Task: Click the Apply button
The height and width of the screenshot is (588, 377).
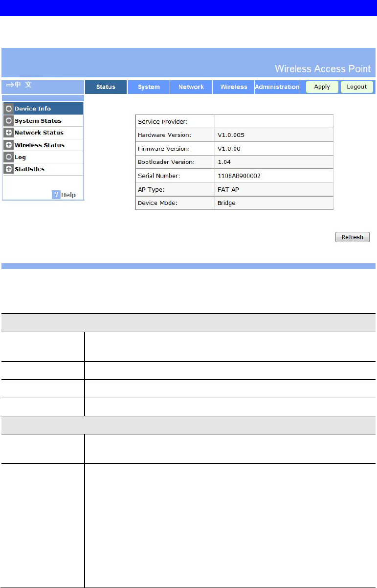Action: point(322,87)
